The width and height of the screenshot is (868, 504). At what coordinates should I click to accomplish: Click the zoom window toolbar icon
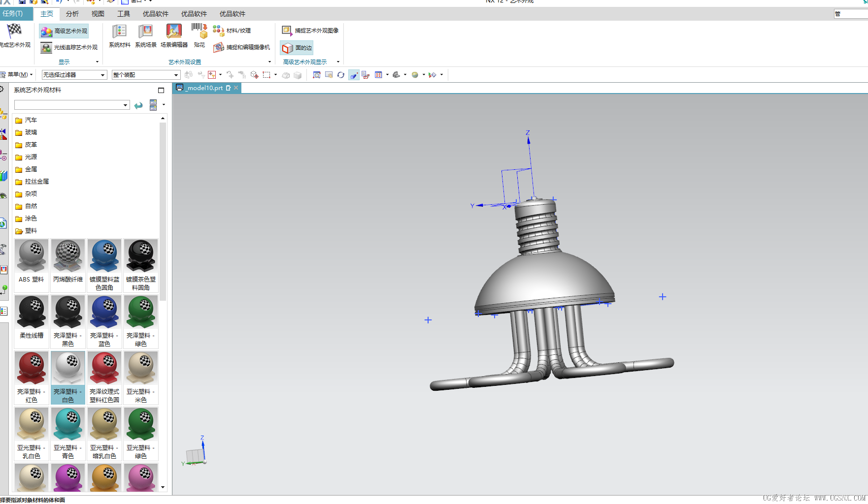[x=317, y=75]
